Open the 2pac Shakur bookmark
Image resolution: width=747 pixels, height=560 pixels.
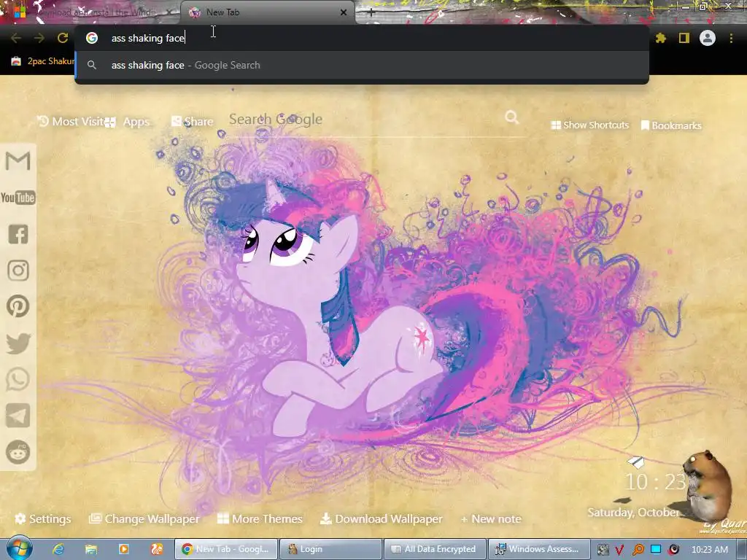[43, 61]
